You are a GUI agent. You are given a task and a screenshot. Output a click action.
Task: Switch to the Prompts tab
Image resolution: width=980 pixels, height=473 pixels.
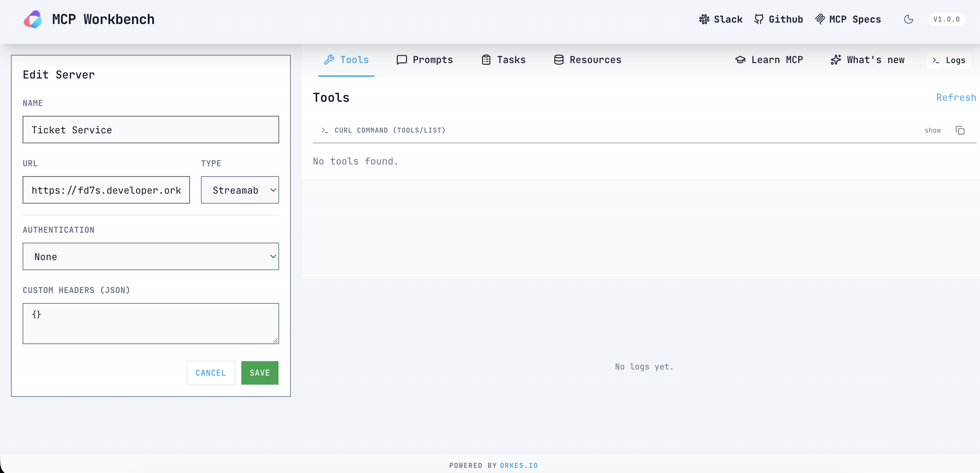tap(425, 60)
